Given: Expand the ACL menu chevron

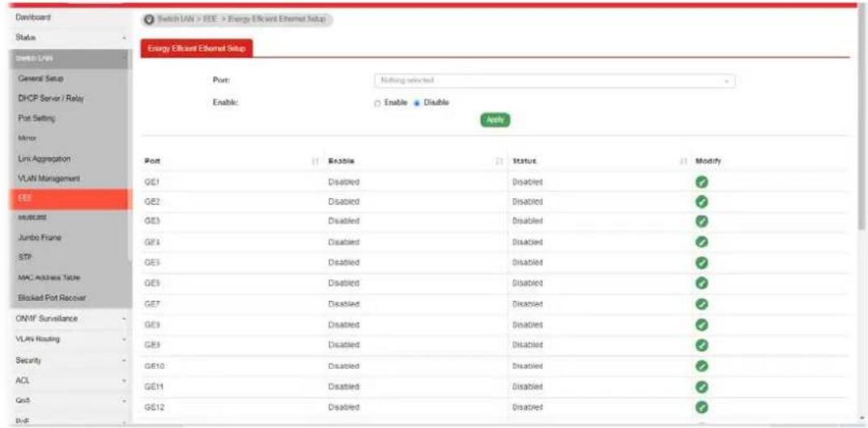Looking at the screenshot, I should point(125,381).
